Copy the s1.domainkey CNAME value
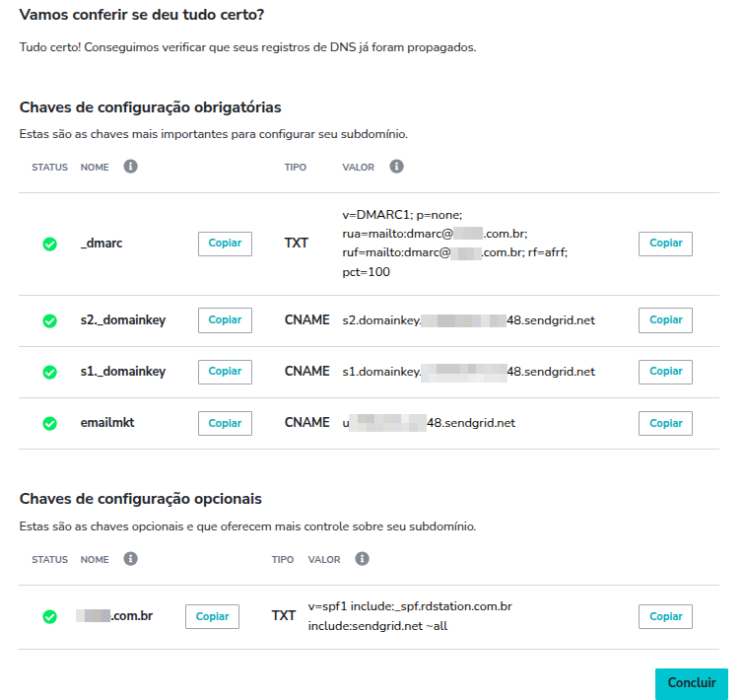The image size is (744, 700). pyautogui.click(x=665, y=372)
